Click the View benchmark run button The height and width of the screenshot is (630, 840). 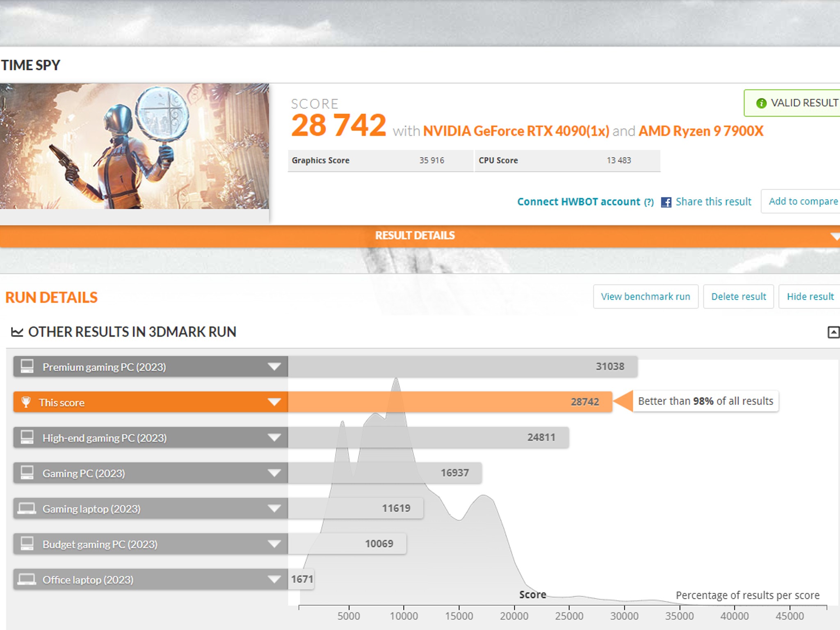[x=646, y=297]
